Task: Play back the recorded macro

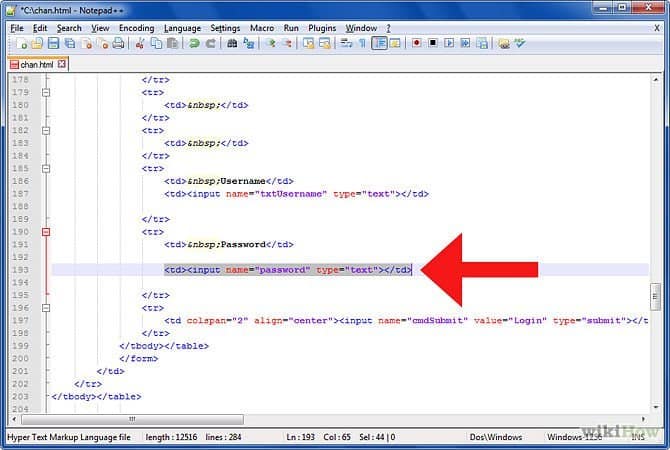Action: (449, 43)
